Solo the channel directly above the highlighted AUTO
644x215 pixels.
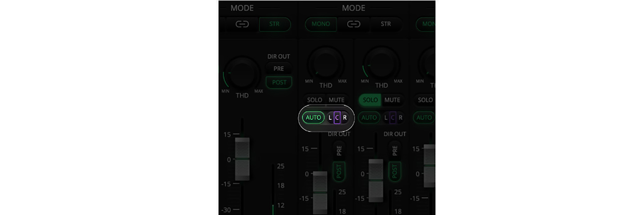[314, 100]
